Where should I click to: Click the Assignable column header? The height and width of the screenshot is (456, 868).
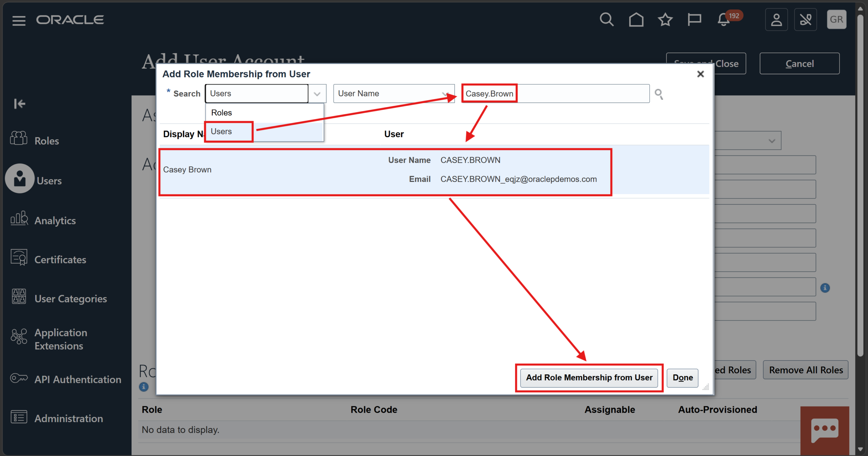[x=610, y=410]
